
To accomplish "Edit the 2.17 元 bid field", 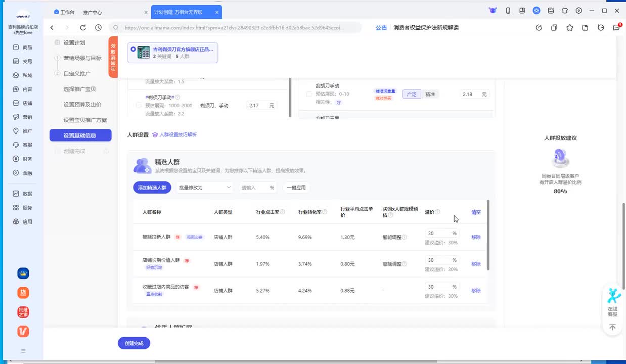I will pyautogui.click(x=261, y=105).
